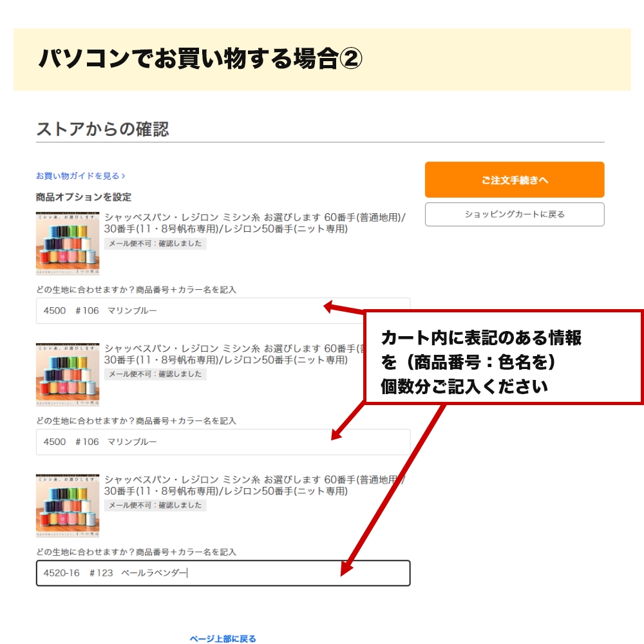Viewport: 644px width, 644px height.
Task: Click the orange ご注文手続きへ button
Action: coord(514,180)
